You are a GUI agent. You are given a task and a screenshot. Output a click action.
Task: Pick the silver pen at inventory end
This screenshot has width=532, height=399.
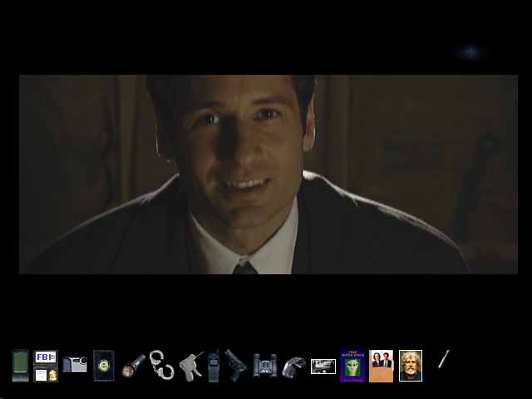pyautogui.click(x=444, y=359)
